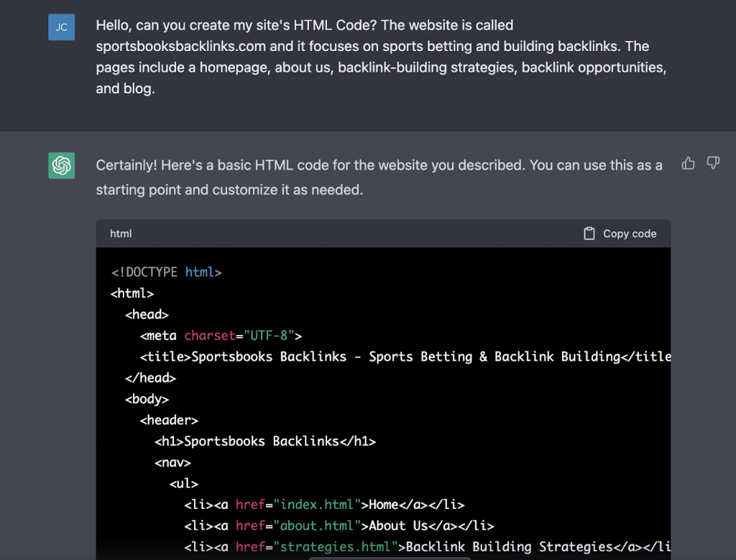
Task: Click the opening body tag line
Action: (147, 399)
